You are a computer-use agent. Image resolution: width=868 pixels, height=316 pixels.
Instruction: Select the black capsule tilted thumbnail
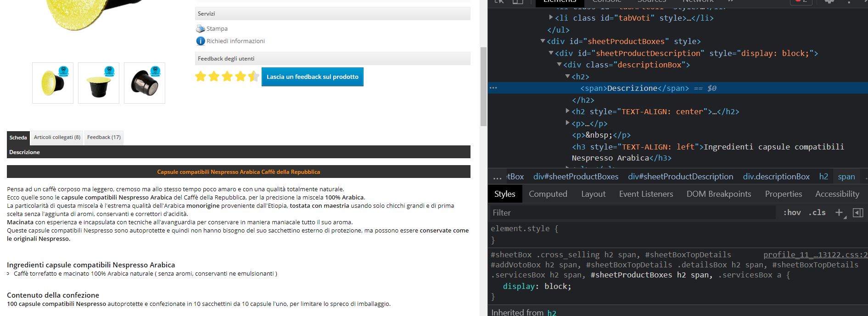(x=145, y=83)
